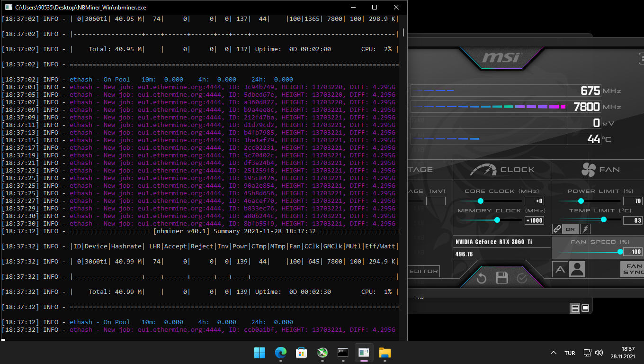Click the Fan Speed value field
Image resolution: width=644 pixels, height=364 pixels.
(x=633, y=252)
